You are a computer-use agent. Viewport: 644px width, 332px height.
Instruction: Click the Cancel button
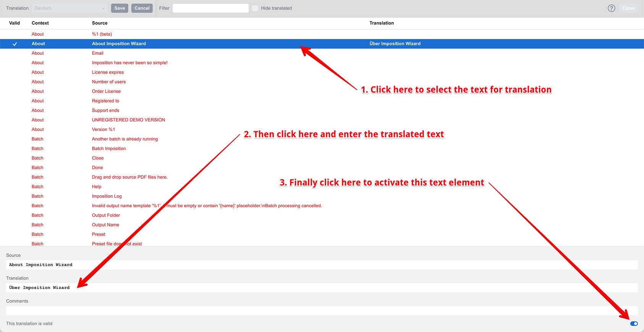click(142, 8)
